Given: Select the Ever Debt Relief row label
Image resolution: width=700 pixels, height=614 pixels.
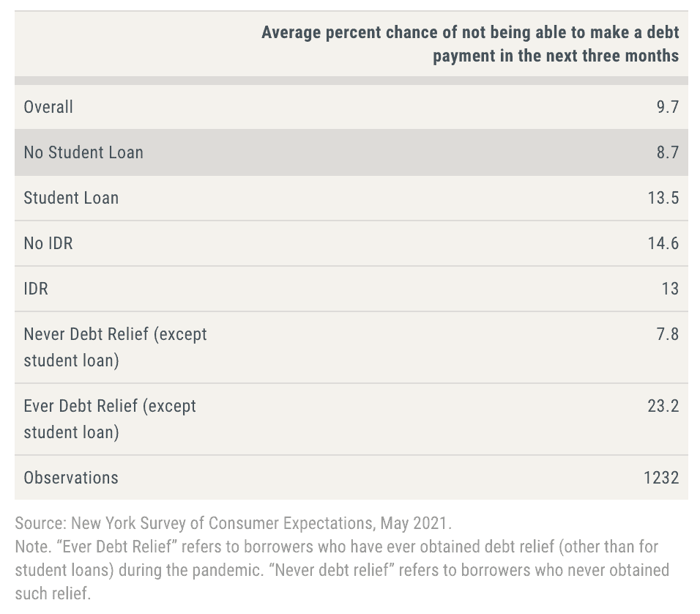Looking at the screenshot, I should coord(110,418).
